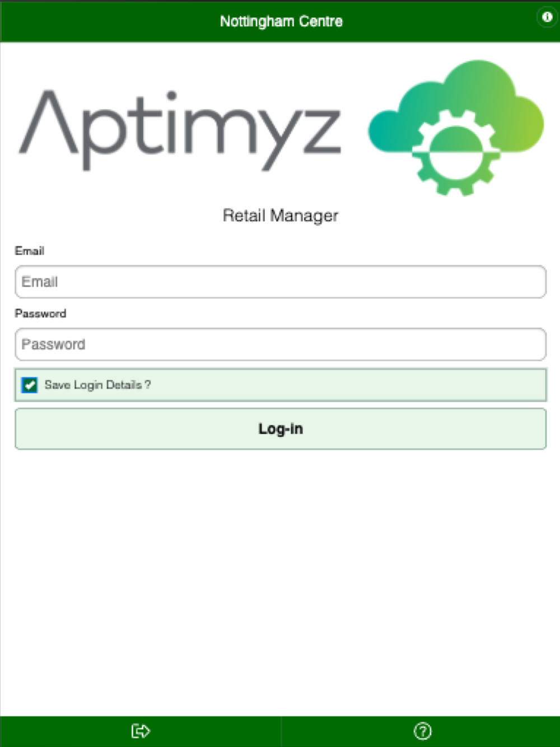560x747 pixels.
Task: Focus the Password input field
Action: (281, 344)
